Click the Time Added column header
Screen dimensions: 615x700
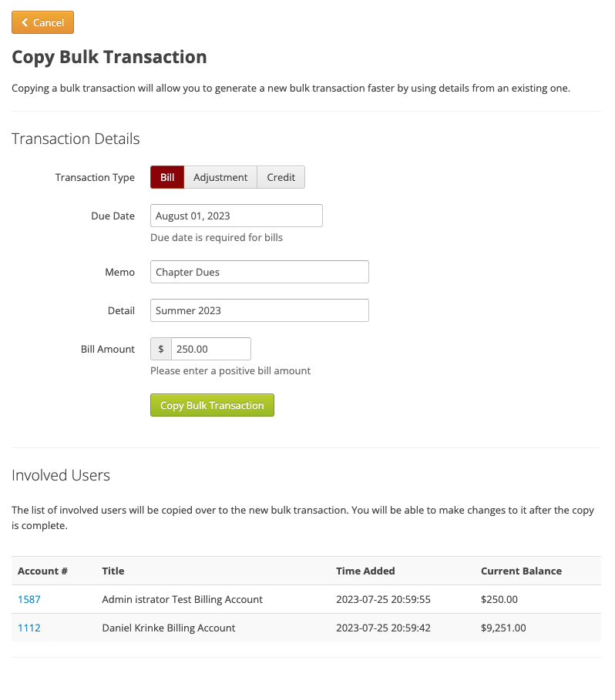(x=365, y=571)
